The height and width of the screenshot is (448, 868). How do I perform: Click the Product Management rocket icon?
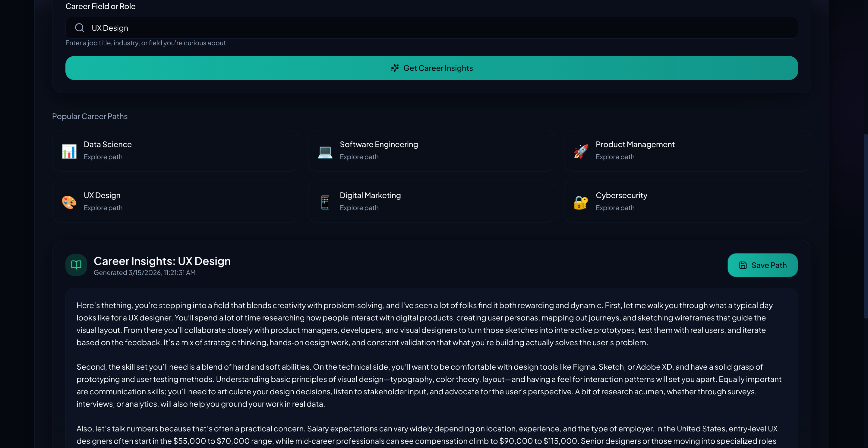click(x=581, y=151)
